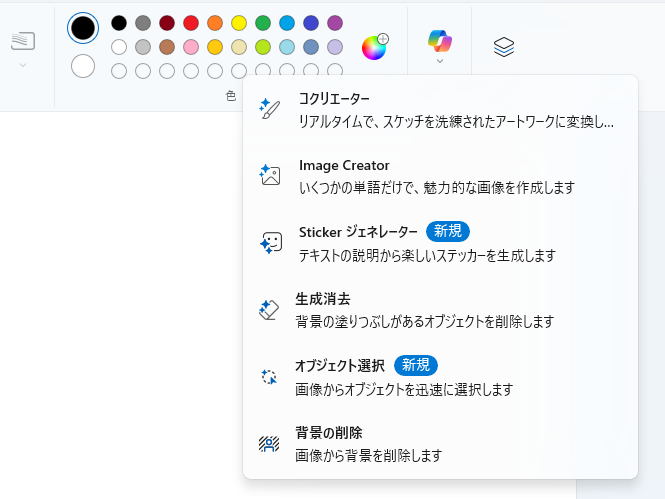Viewport: 665px width, 499px height.
Task: Click the Sticker generator smiley icon
Action: pyautogui.click(x=271, y=243)
